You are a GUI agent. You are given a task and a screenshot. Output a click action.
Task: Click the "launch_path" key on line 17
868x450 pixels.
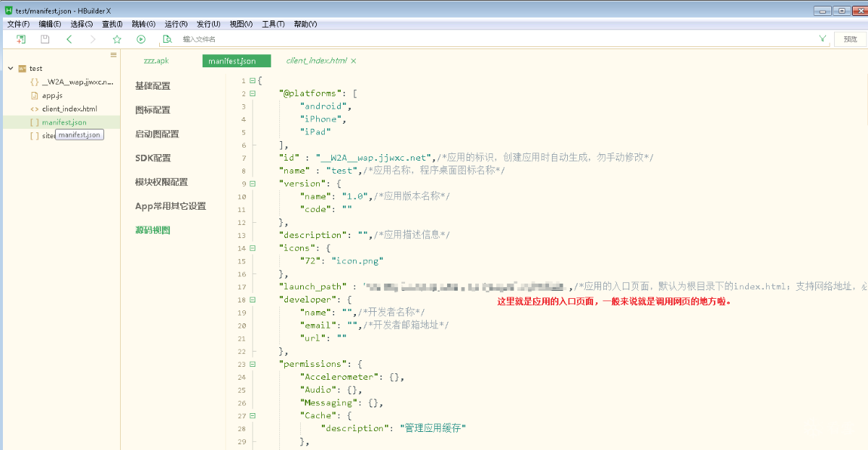coord(314,287)
